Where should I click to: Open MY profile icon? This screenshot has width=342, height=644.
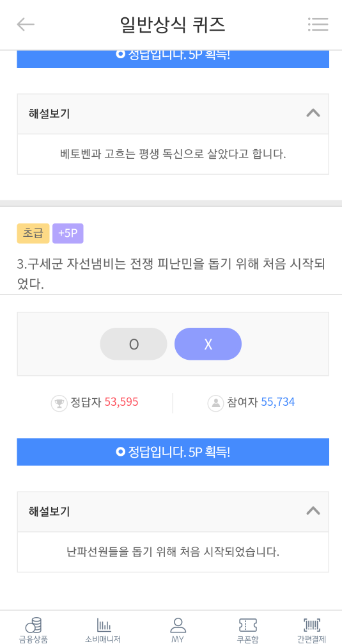(178, 625)
